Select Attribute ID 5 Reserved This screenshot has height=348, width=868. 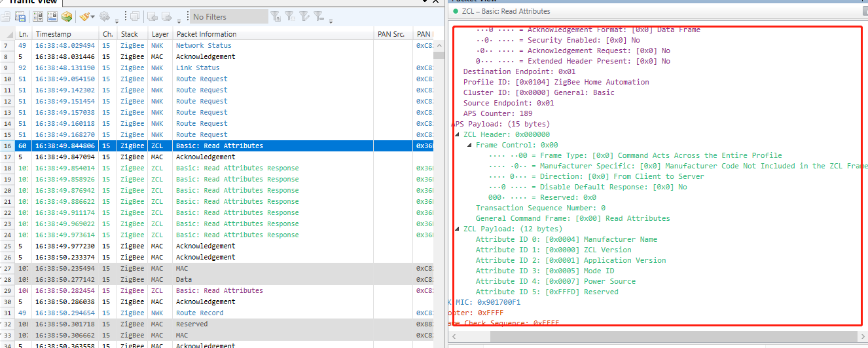547,292
